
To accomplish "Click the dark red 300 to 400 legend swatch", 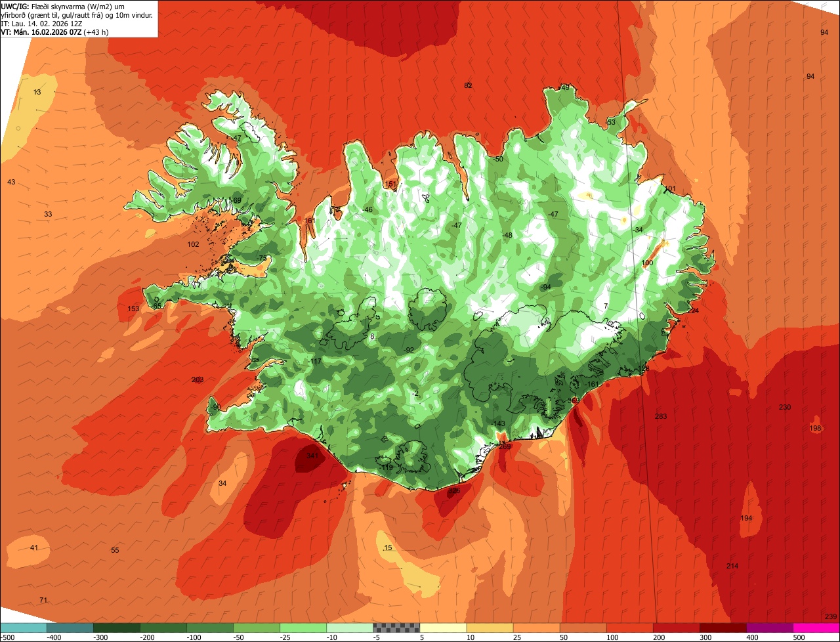I will (723, 628).
